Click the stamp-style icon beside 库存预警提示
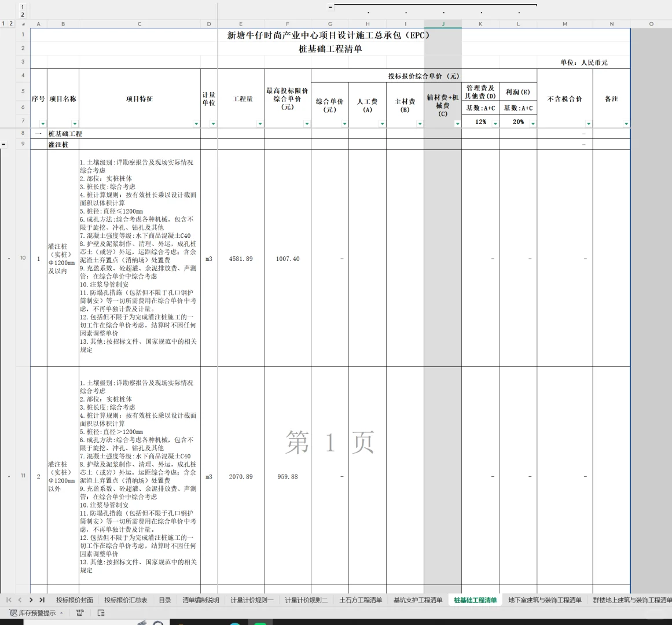Viewport: 672px width, 625px height. (80, 612)
